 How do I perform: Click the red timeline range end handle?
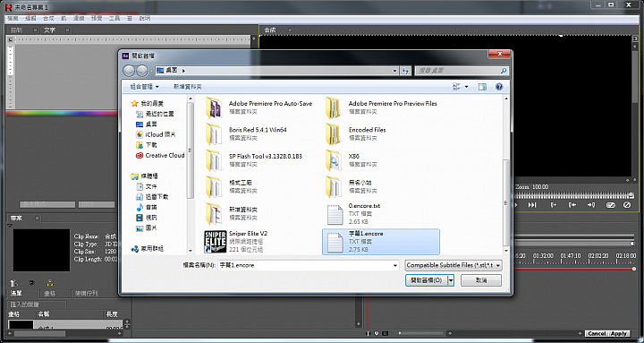(634, 269)
